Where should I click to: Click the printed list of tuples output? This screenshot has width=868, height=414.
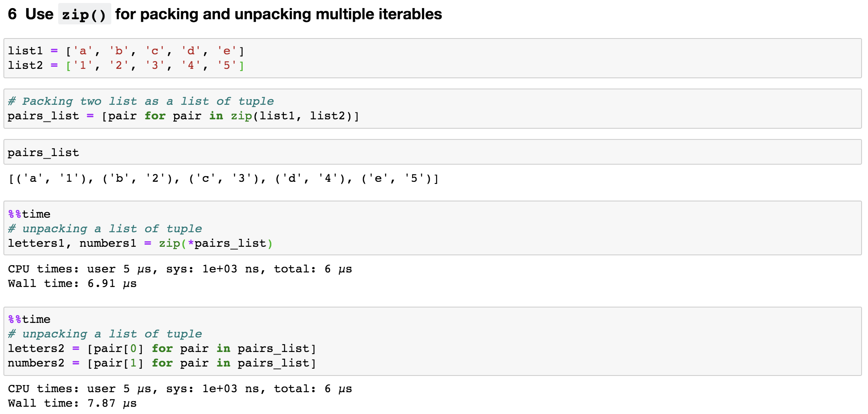click(x=223, y=178)
